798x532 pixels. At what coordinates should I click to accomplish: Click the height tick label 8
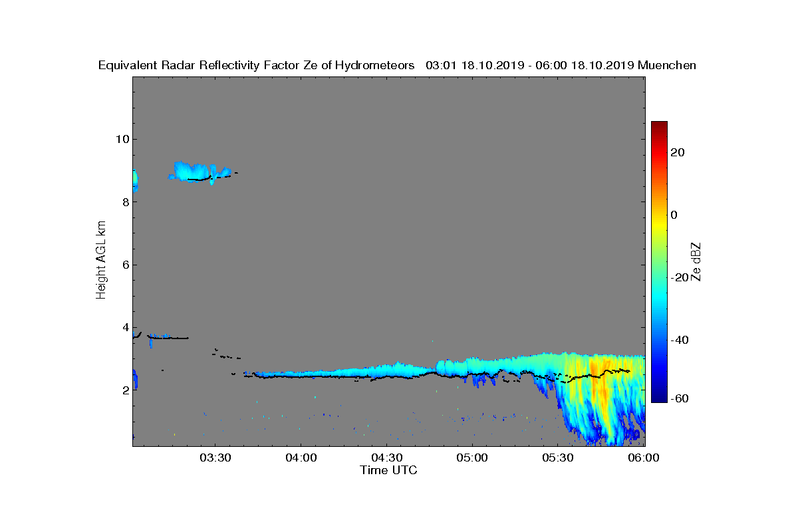tap(125, 201)
